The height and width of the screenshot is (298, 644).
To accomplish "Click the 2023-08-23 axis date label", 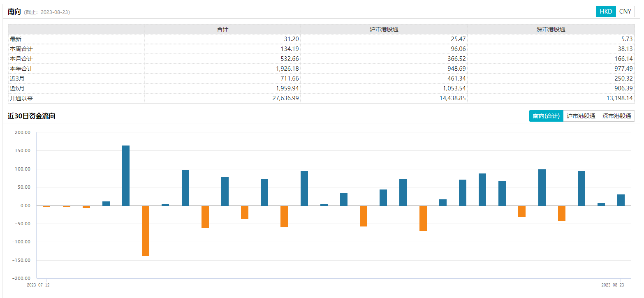I will coord(613,284).
